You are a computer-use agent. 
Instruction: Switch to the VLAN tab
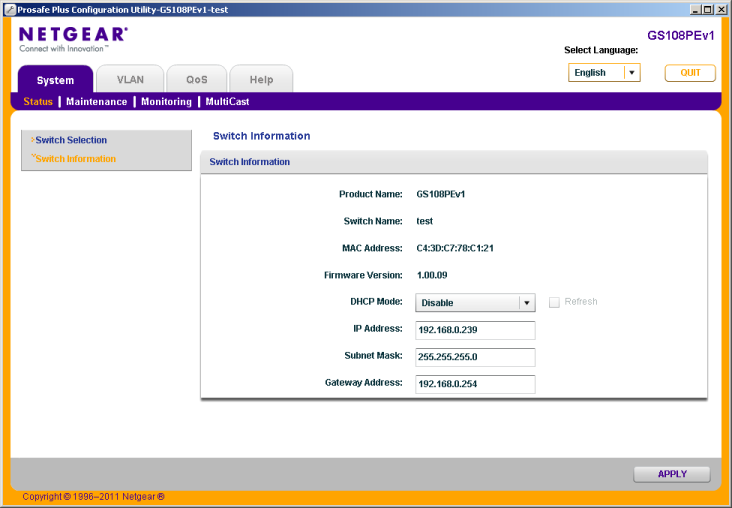pos(130,79)
